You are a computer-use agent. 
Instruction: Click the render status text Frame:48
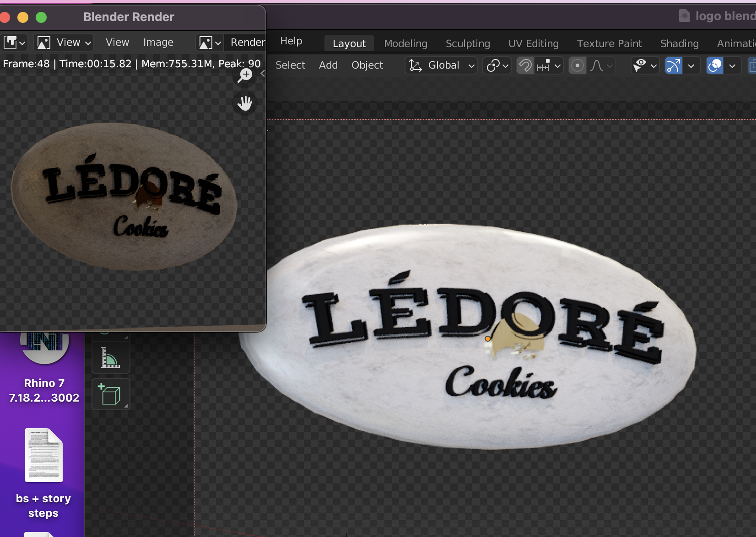pos(132,64)
